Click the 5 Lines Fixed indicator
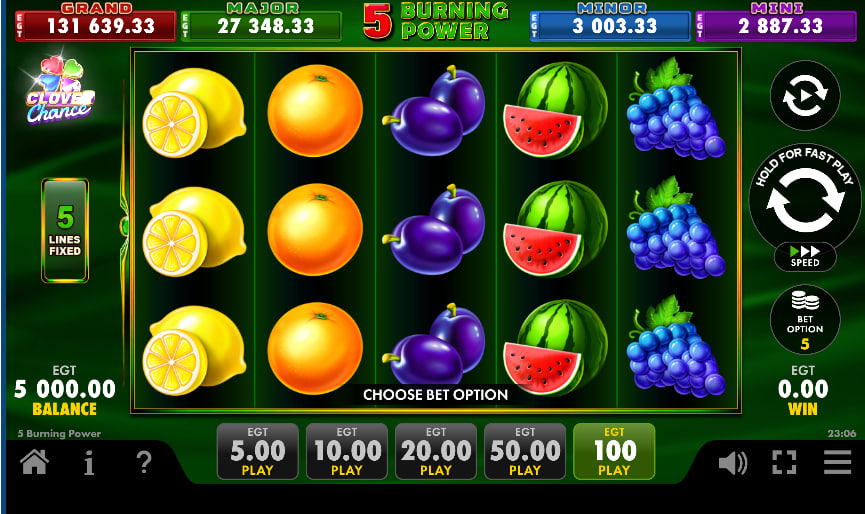 click(65, 231)
